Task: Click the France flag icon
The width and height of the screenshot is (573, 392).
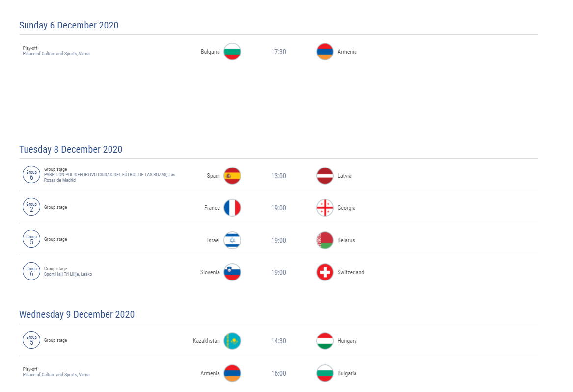Action: point(232,208)
